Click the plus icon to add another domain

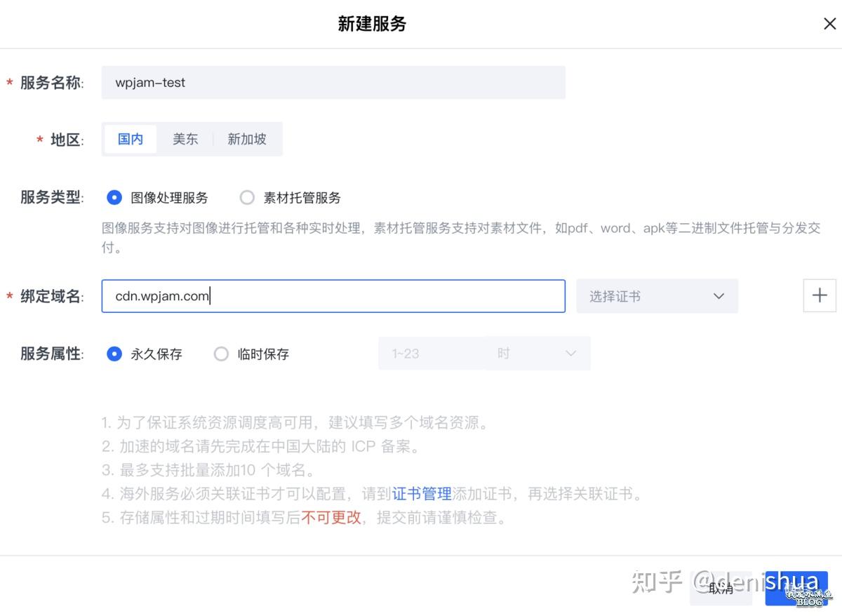point(820,295)
